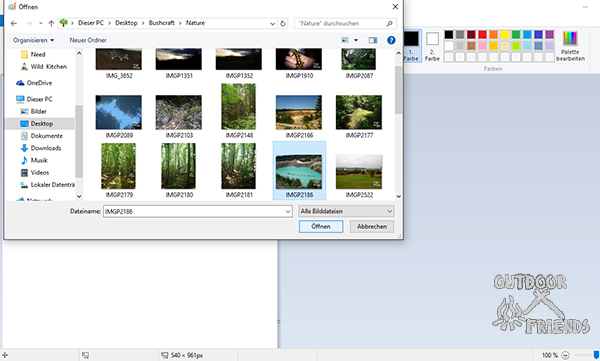The image size is (600, 361).
Task: Pick the orange swatch in Paint's palette
Action: point(494,35)
